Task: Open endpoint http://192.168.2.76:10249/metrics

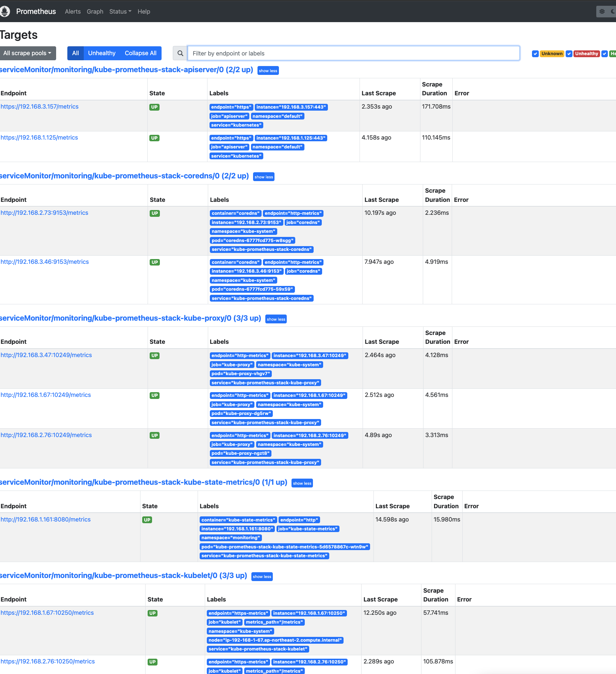Action: [x=46, y=435]
